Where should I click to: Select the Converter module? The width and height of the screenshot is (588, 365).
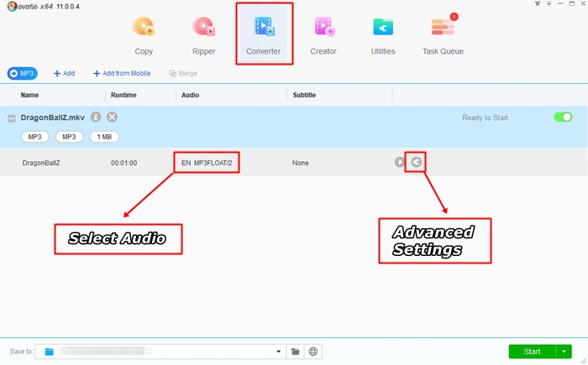264,35
